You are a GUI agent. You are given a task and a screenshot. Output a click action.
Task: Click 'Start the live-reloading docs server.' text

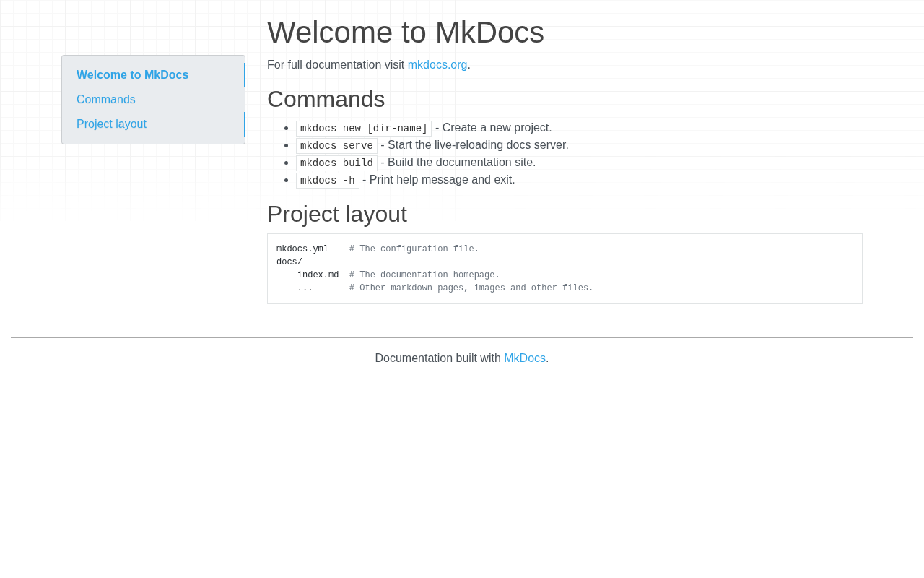[x=478, y=145]
